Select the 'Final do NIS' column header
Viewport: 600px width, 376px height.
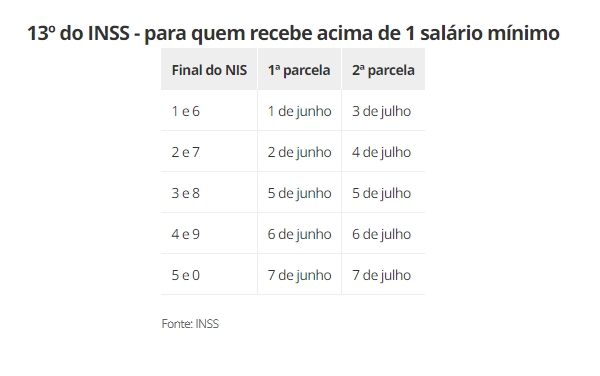pyautogui.click(x=209, y=70)
